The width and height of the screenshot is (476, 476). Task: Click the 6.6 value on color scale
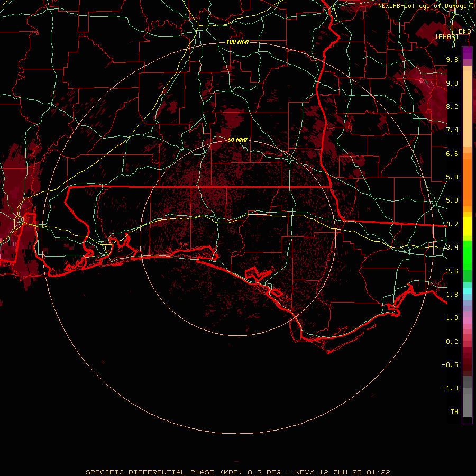(x=452, y=153)
